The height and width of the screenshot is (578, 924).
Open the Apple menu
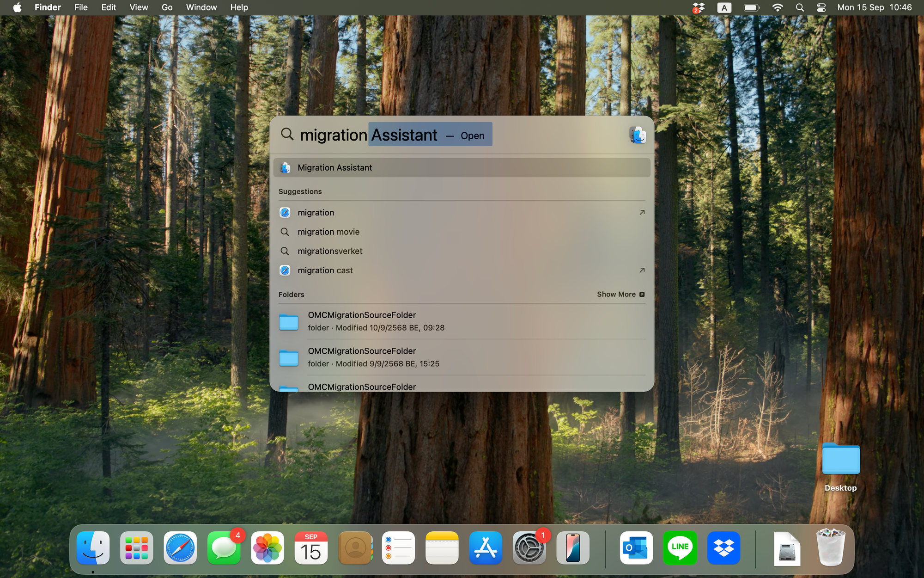pyautogui.click(x=17, y=7)
